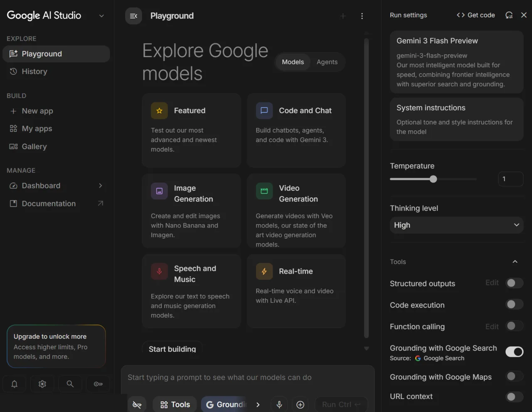Click the Speech and Music microphone icon

159,271
